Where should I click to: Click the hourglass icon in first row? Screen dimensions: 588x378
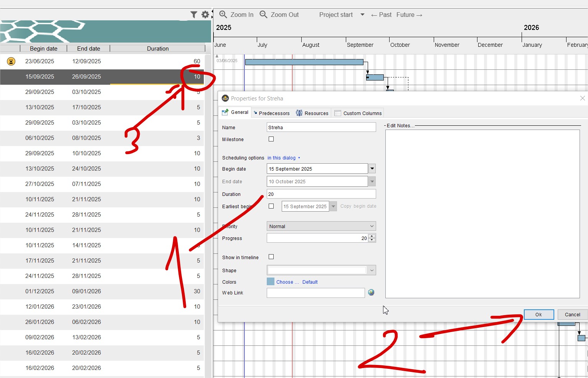(11, 61)
